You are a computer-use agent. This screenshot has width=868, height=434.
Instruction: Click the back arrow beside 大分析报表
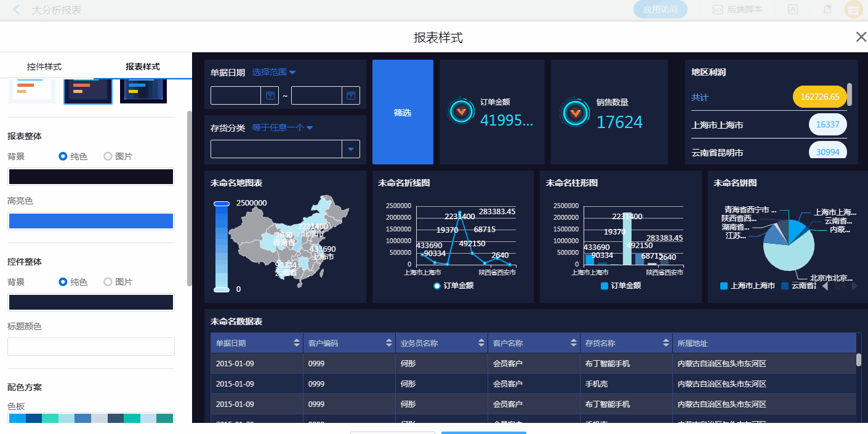pos(17,10)
